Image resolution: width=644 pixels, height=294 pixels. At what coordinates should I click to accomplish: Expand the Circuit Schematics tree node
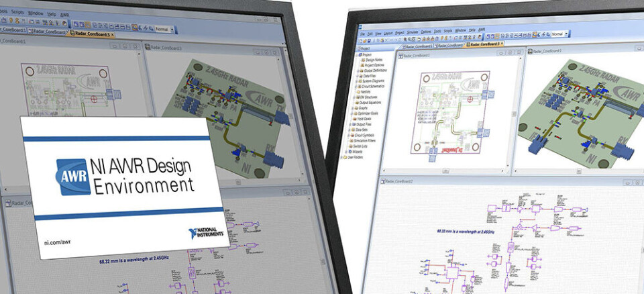[356, 87]
